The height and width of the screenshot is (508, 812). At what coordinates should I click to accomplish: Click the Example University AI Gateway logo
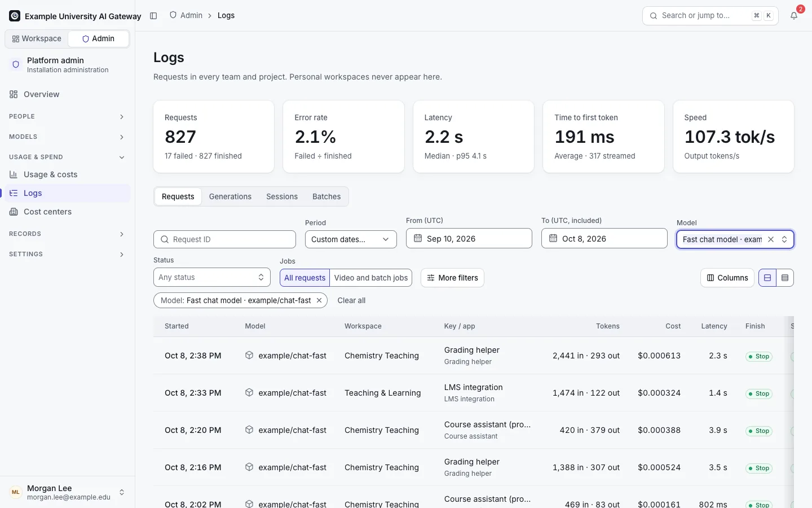pos(15,16)
